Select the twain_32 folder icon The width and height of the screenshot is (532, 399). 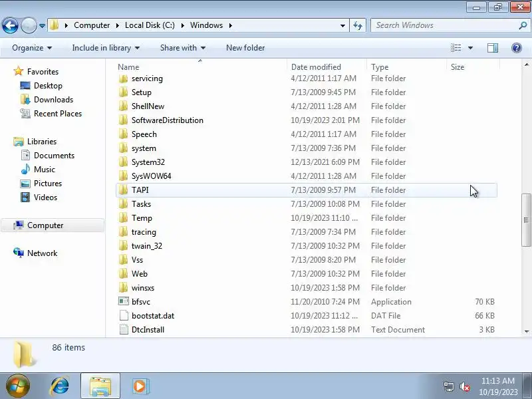point(124,246)
